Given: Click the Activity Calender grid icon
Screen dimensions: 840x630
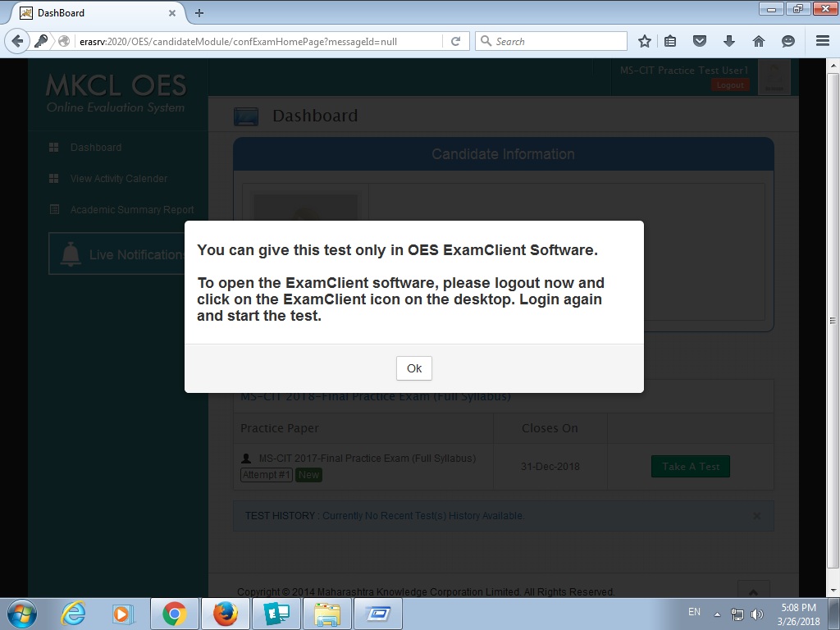Looking at the screenshot, I should (x=53, y=178).
